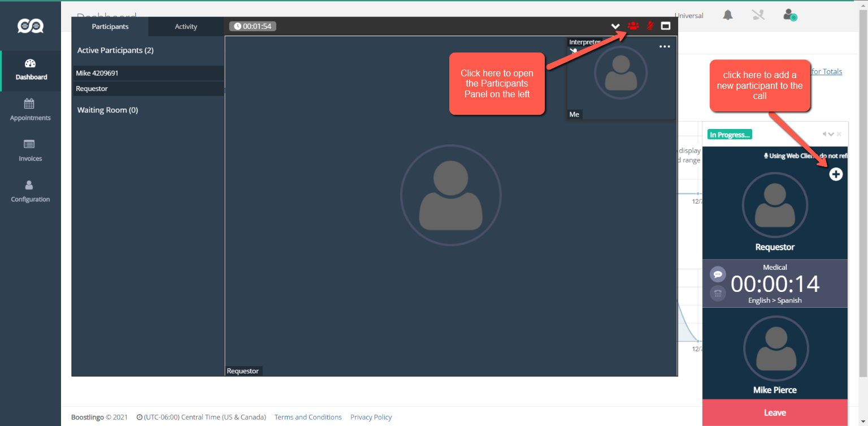Viewport: 868px width, 426px height.
Task: Select Dashboard in the left menu
Action: pyautogui.click(x=31, y=71)
